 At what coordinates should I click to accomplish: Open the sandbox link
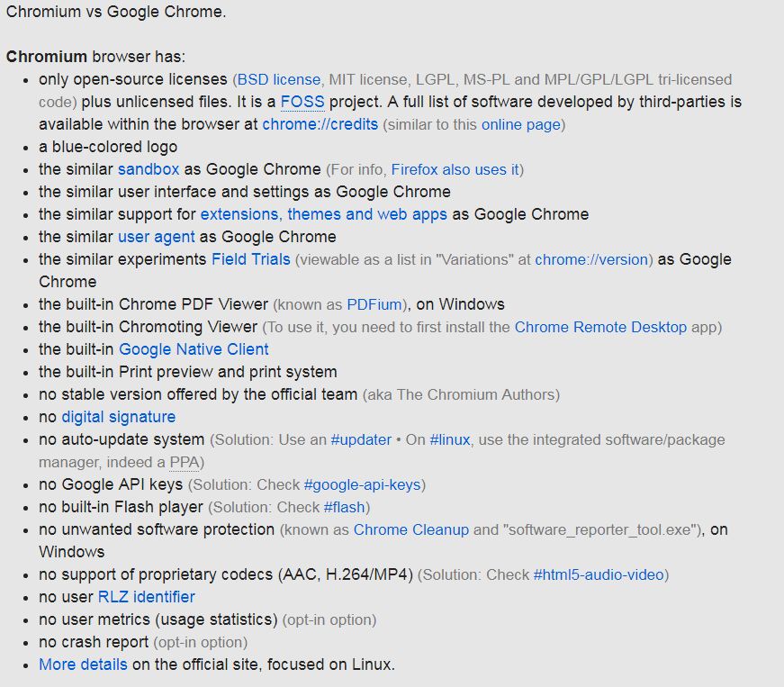(x=149, y=169)
